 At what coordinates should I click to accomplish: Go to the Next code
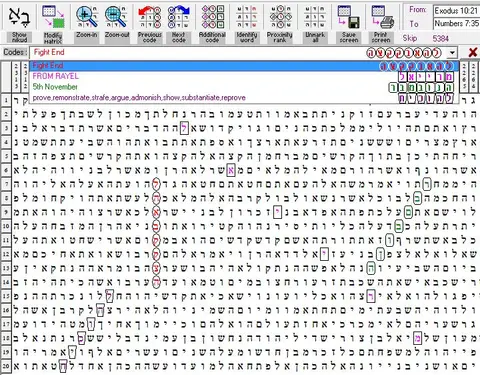click(179, 17)
